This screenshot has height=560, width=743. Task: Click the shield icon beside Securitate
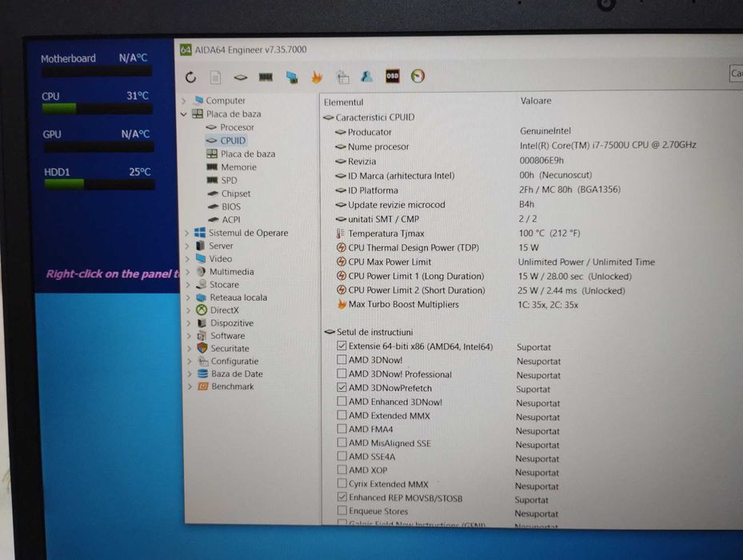click(202, 348)
